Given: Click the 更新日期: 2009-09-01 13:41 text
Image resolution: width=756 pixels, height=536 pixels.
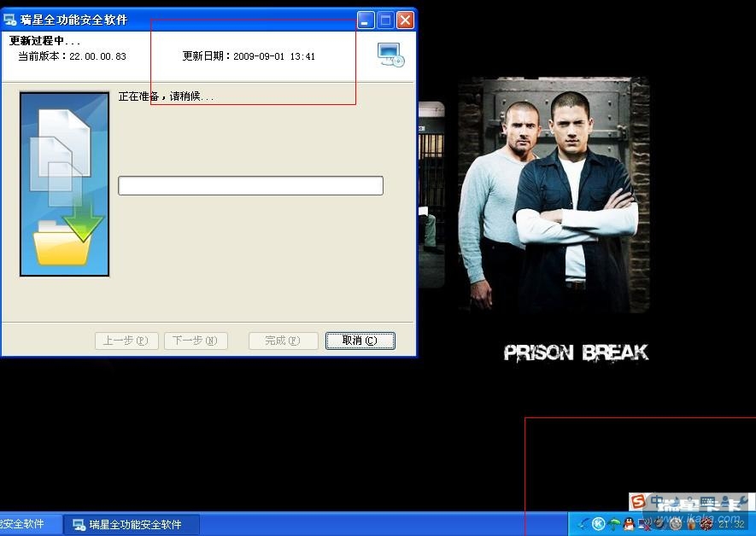Looking at the screenshot, I should (x=249, y=56).
